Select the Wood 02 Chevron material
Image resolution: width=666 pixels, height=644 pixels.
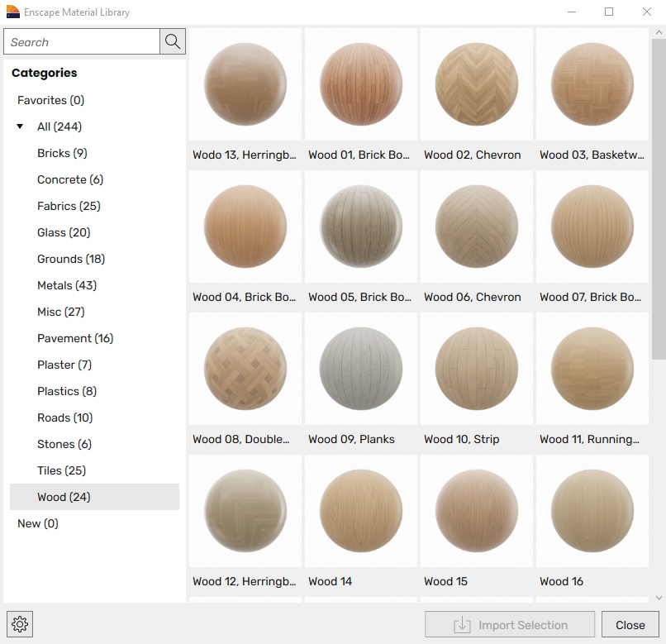(x=476, y=83)
